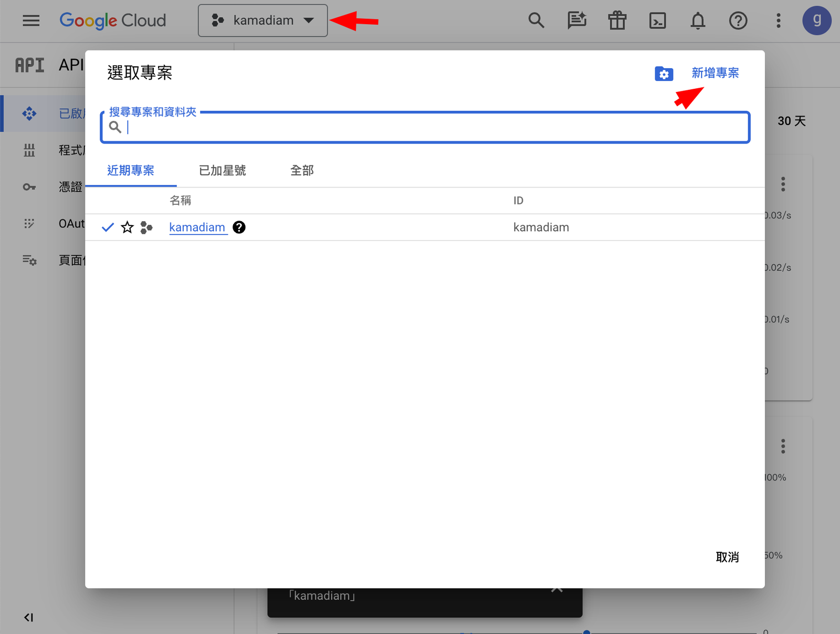The image size is (840, 634).
Task: Switch to the 已加星號 tab
Action: 222,171
